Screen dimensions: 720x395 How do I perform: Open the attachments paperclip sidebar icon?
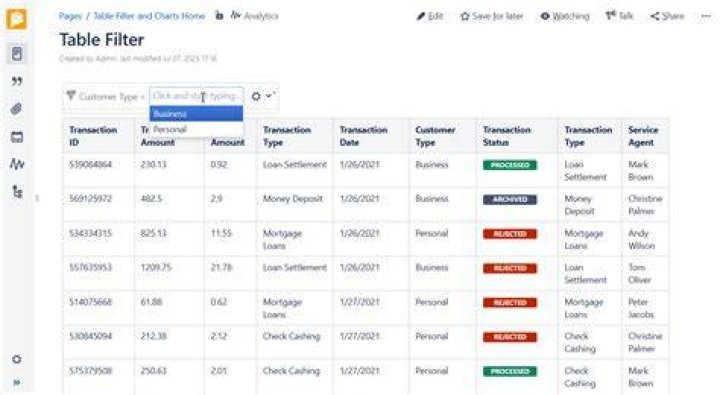(x=17, y=109)
